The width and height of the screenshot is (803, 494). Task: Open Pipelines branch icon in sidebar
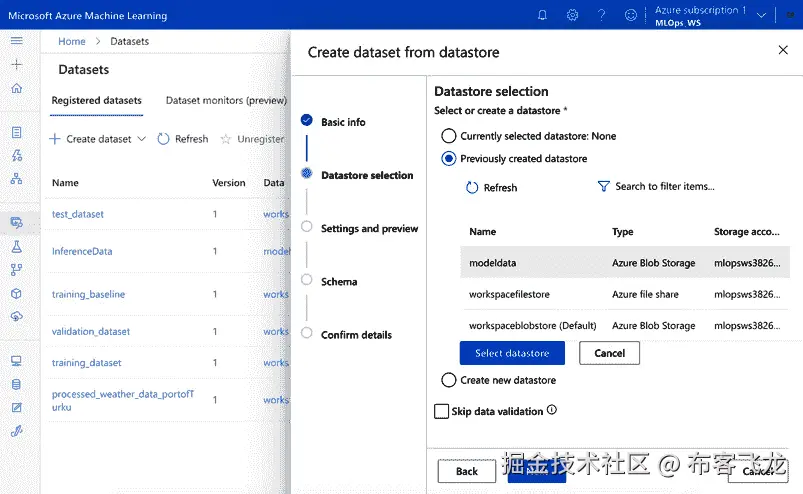coord(16,270)
